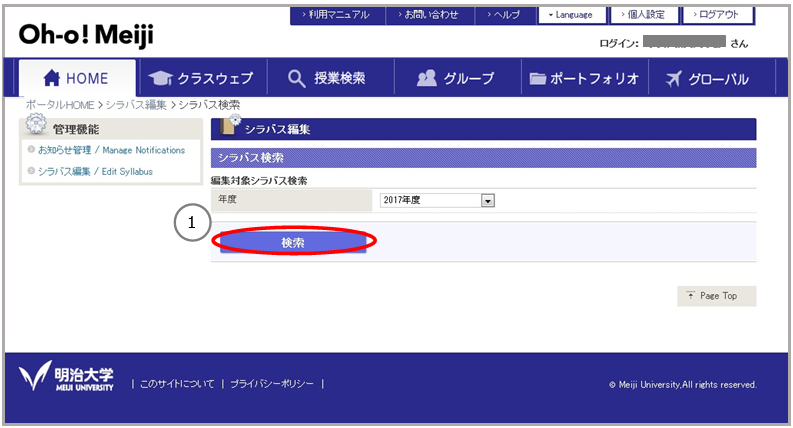Open お知らせ管理 / Manage Notifications link
Viewport: 793px width, 428px height.
point(111,150)
